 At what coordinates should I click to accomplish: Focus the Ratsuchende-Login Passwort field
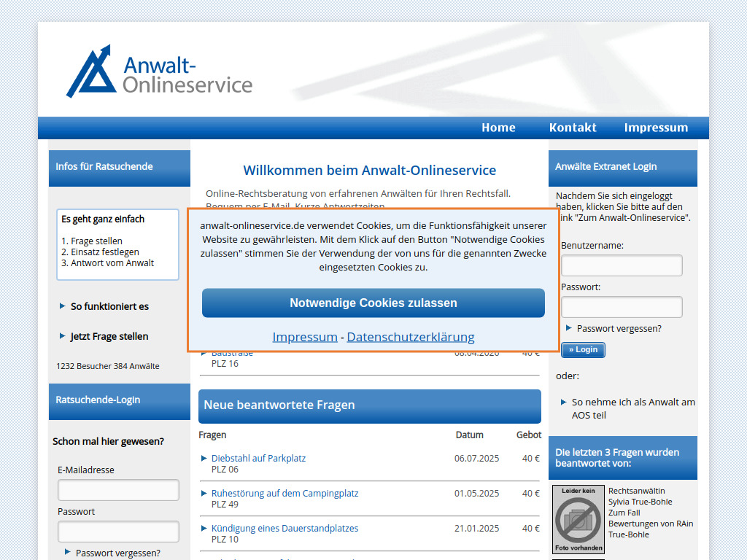coord(118,532)
